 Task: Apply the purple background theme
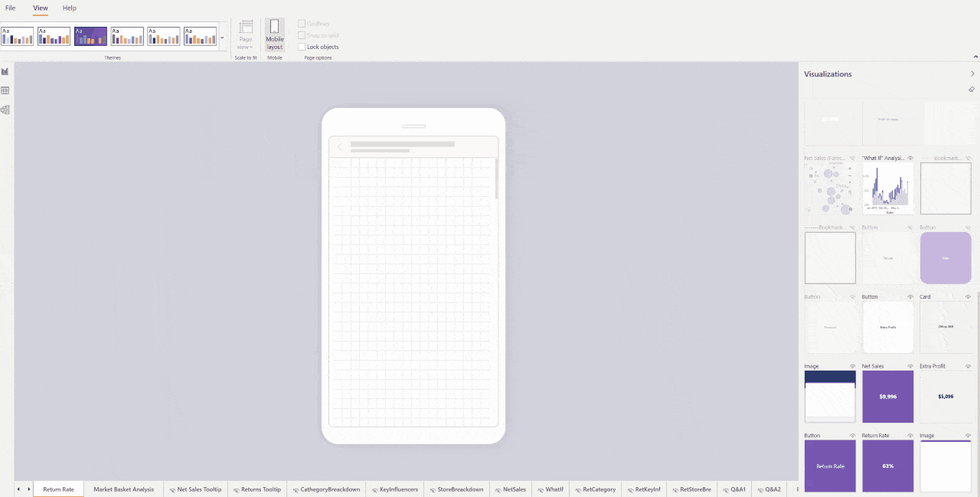point(90,36)
